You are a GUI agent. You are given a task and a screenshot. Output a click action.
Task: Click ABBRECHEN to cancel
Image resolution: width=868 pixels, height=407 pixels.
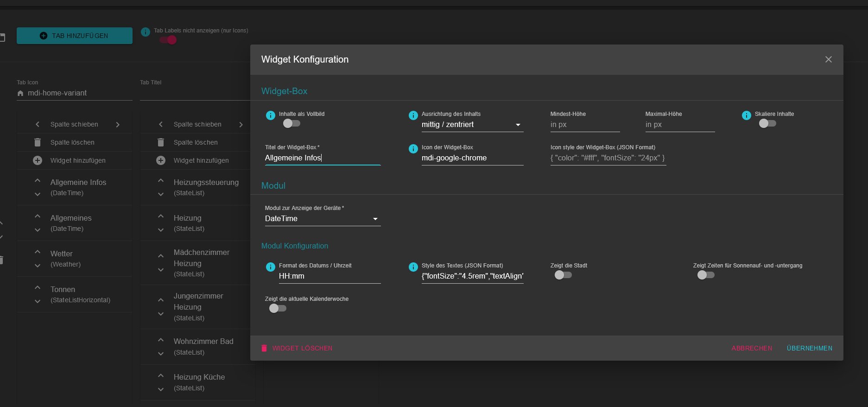[x=752, y=348]
